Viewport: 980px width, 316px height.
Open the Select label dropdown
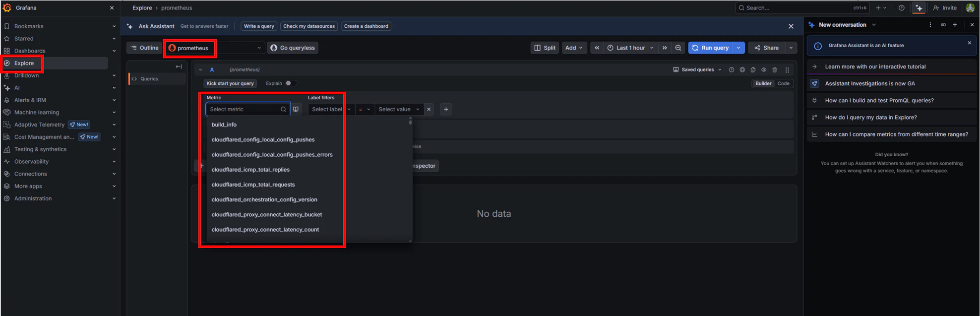pos(331,109)
